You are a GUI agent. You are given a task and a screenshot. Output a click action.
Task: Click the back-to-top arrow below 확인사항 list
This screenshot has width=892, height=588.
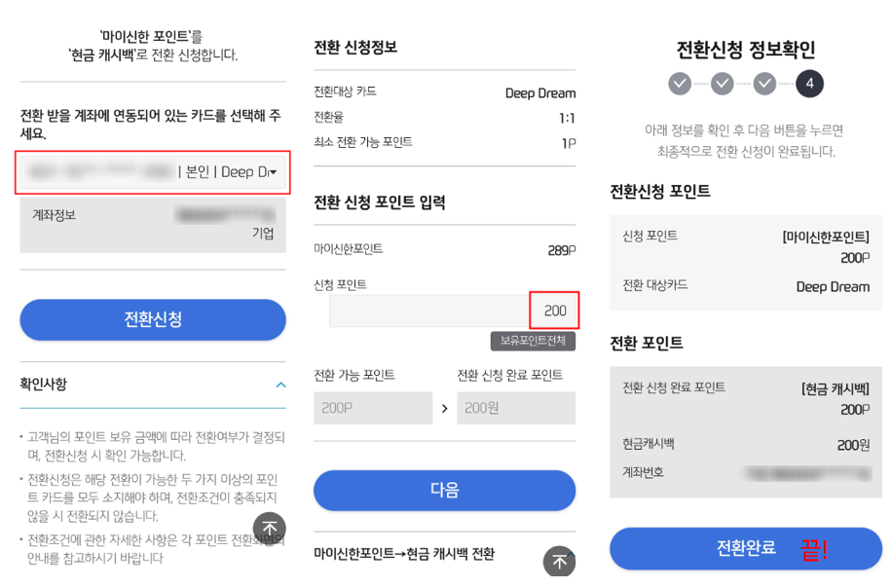(269, 529)
